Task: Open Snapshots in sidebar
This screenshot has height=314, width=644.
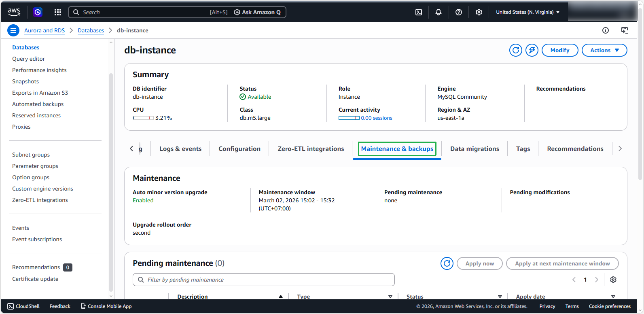Action: (x=25, y=81)
